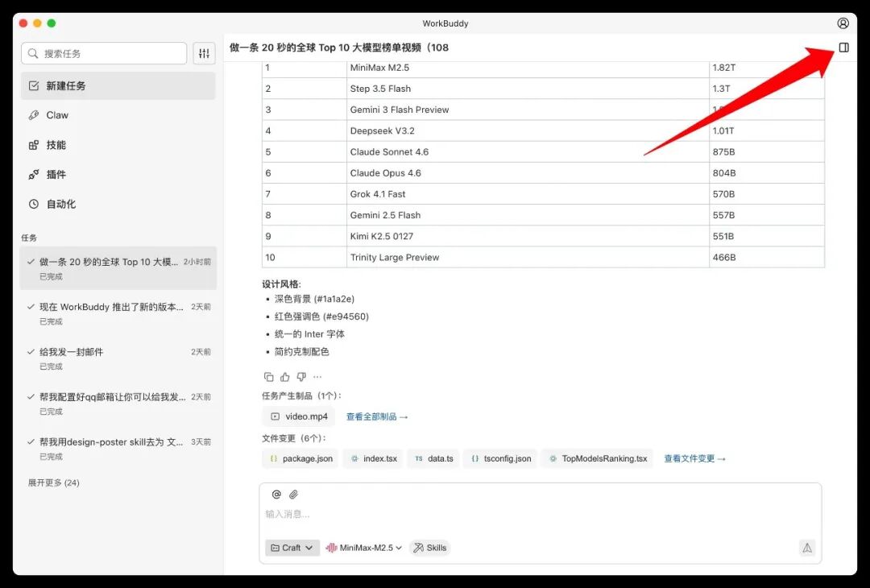The image size is (870, 588).
Task: Click the thumbs up icon
Action: (x=284, y=377)
